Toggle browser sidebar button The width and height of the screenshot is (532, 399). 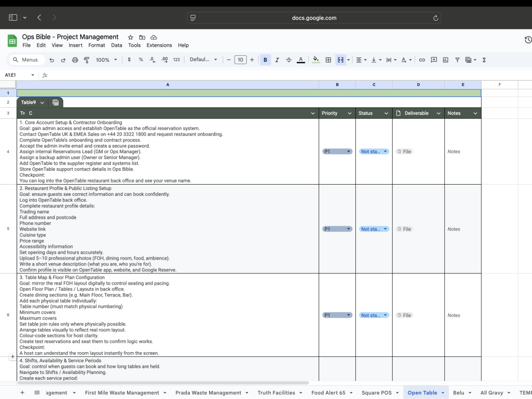pyautogui.click(x=13, y=18)
